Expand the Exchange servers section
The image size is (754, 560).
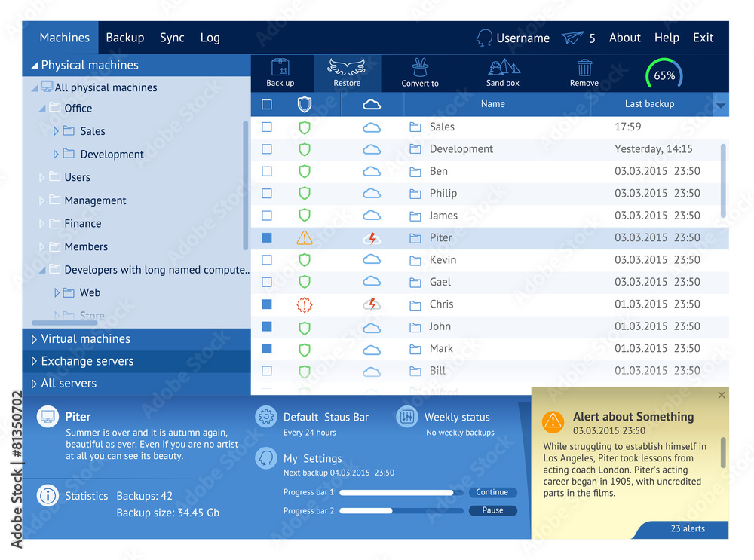pyautogui.click(x=34, y=361)
